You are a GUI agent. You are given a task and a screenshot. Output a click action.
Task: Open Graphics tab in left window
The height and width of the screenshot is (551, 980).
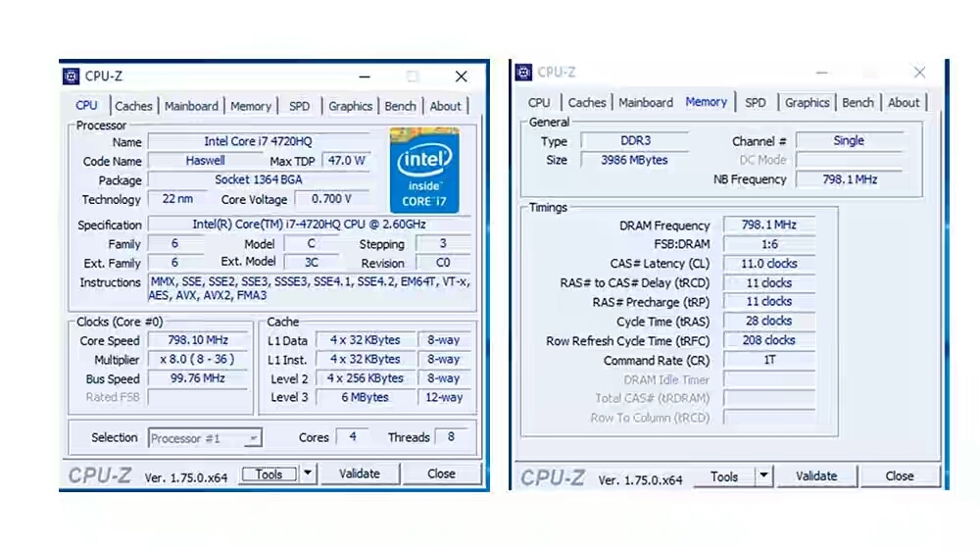[351, 106]
